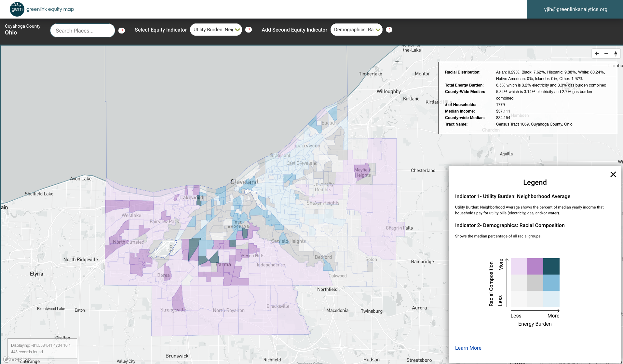This screenshot has width=623, height=364.
Task: Click help icon next to Search Places
Action: click(122, 30)
